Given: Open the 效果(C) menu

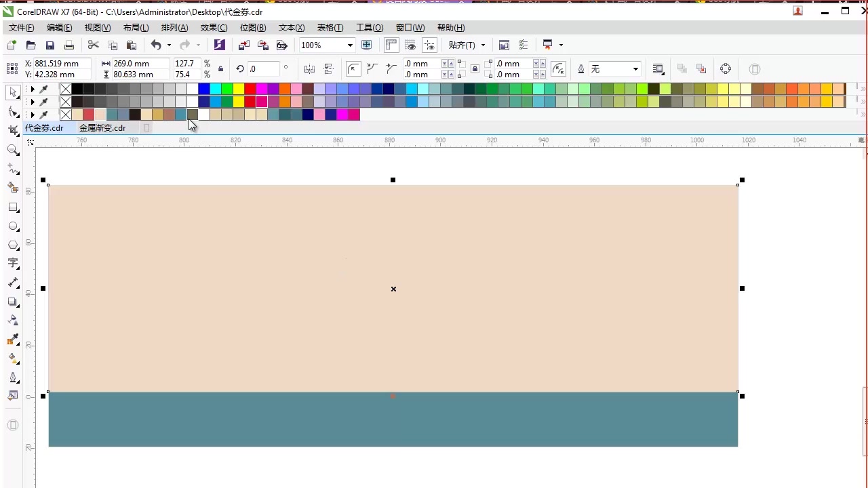Looking at the screenshot, I should coord(214,28).
